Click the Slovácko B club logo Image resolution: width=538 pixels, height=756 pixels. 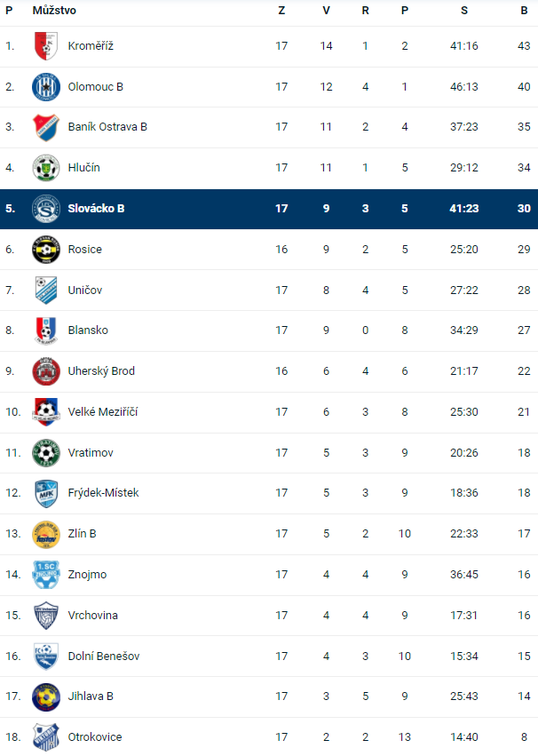point(45,209)
